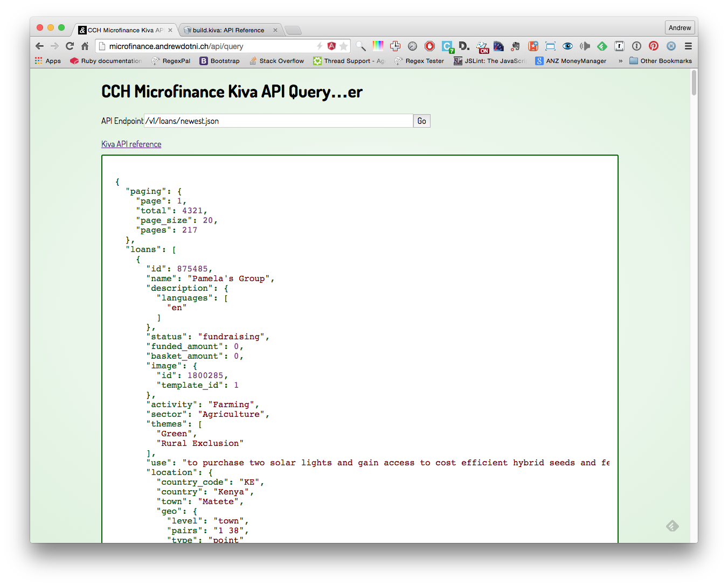Open the red stop-hand Adblock extension
Viewport: 728px width, 586px height.
(x=429, y=46)
